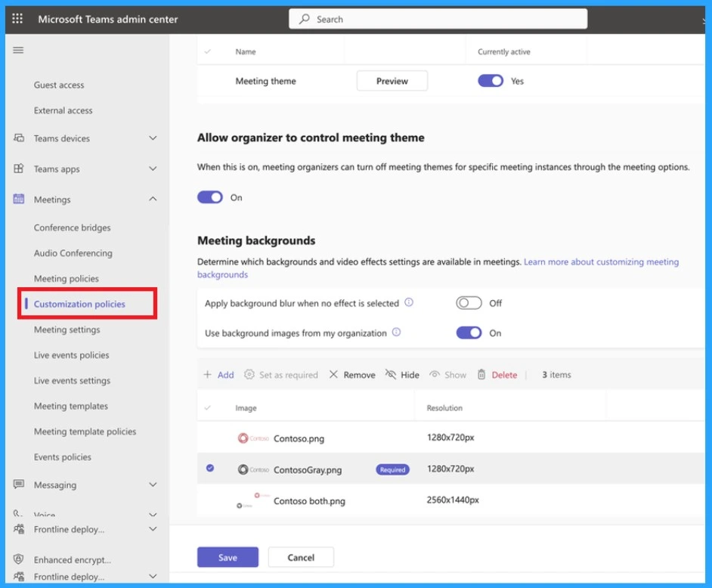
Task: Collapse the Meetings section
Action: coord(153,199)
